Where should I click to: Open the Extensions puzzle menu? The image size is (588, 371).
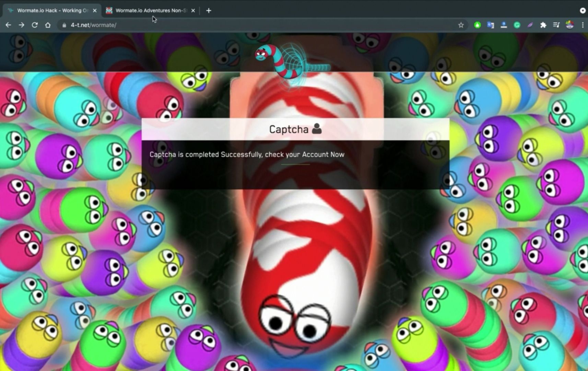[x=543, y=25]
